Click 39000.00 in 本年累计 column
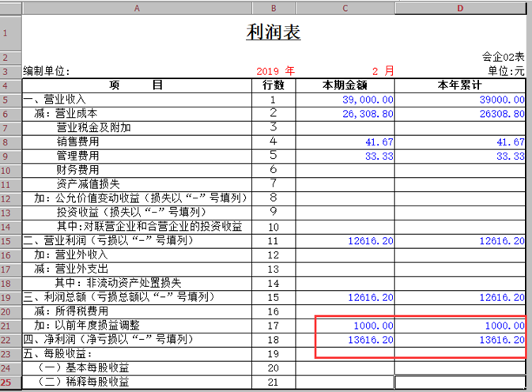532x392 pixels. click(502, 100)
